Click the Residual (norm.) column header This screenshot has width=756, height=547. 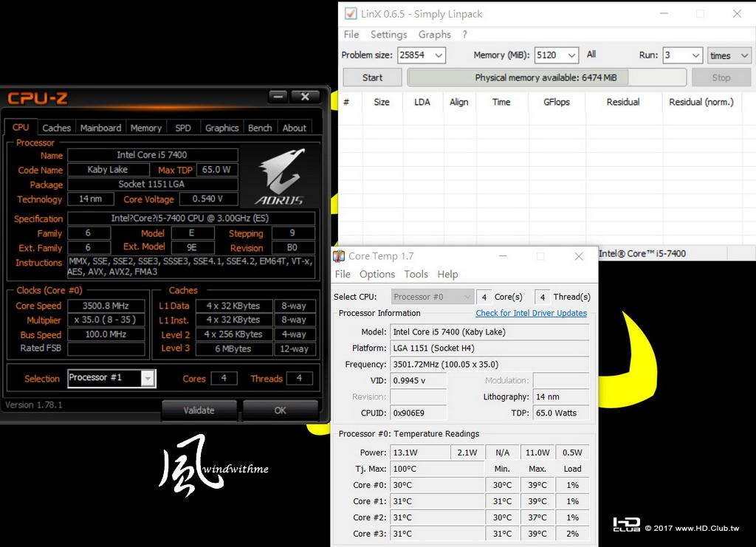coord(701,102)
